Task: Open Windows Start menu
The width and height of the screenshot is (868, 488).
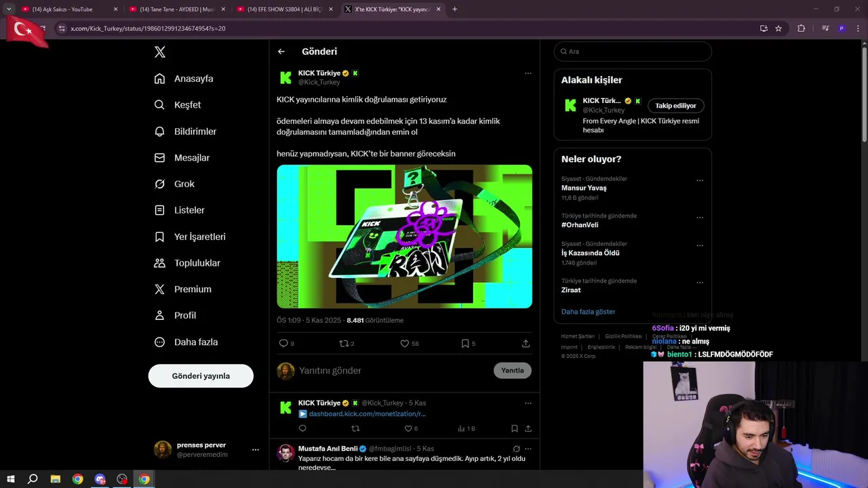Action: click(x=11, y=479)
